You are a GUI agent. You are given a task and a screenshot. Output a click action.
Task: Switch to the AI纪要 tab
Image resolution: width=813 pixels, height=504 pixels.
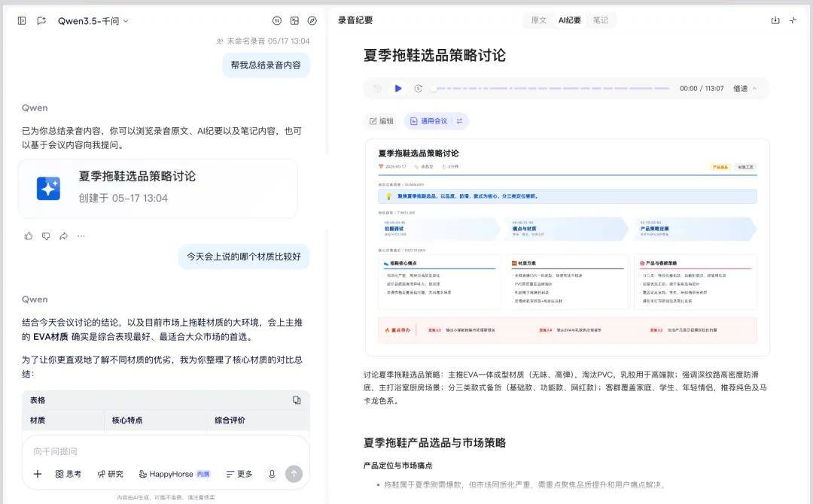tap(569, 20)
